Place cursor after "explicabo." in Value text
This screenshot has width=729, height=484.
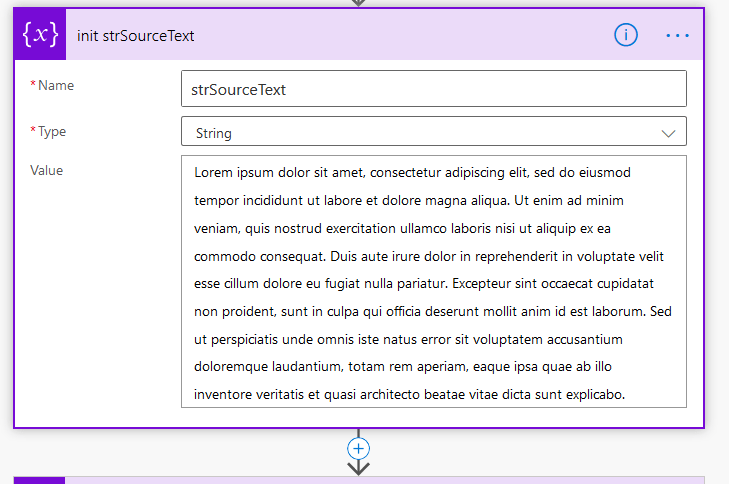(627, 395)
